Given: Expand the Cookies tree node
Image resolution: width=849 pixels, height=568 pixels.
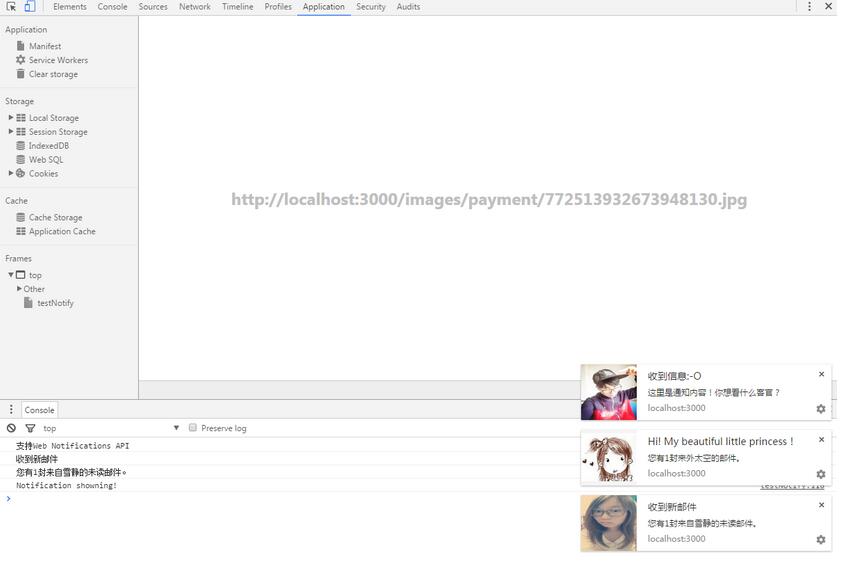Looking at the screenshot, I should pyautogui.click(x=11, y=174).
